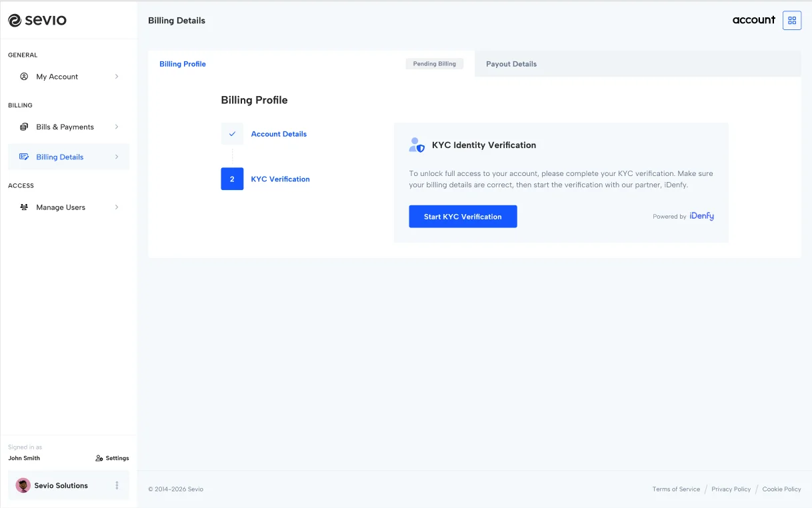The image size is (812, 508).
Task: Expand the Bills & Payments chevron
Action: 117,127
